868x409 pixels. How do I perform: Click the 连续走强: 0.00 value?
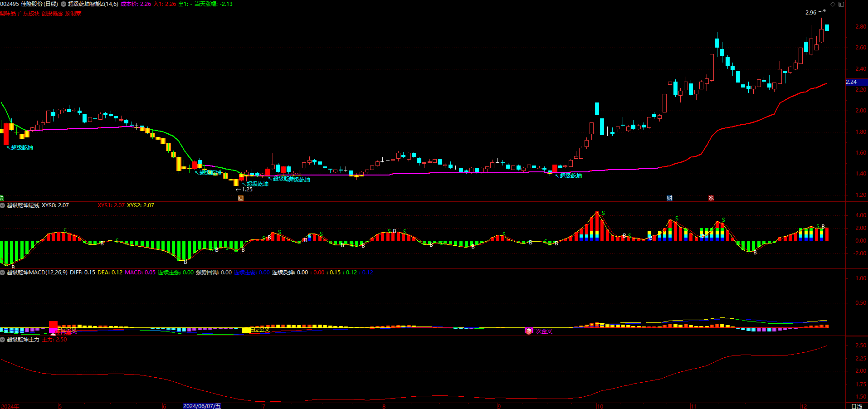click(176, 273)
